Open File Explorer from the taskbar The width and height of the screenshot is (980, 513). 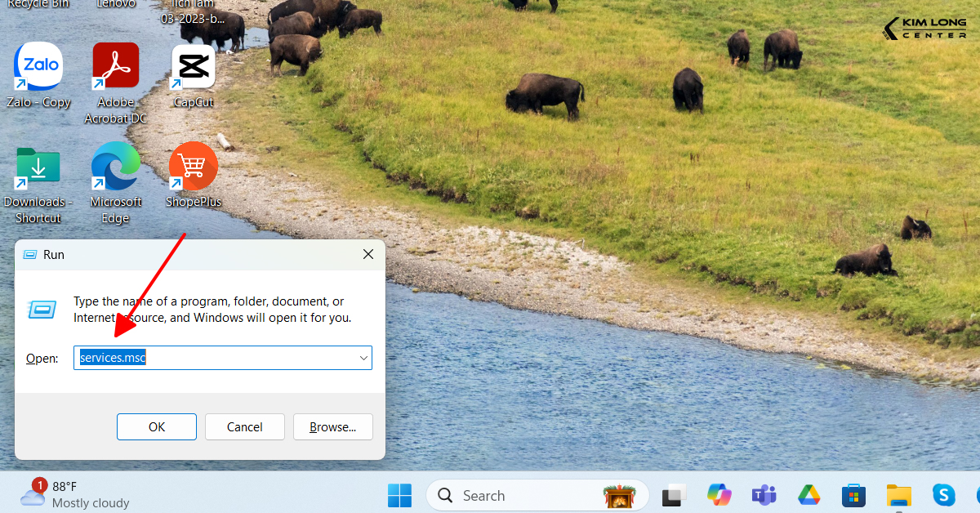(x=898, y=495)
